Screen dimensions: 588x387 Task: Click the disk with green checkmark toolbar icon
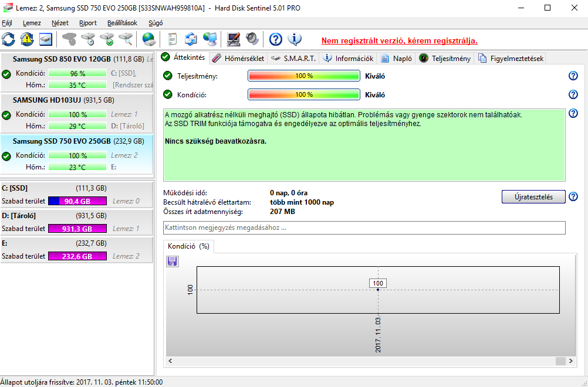click(107, 39)
